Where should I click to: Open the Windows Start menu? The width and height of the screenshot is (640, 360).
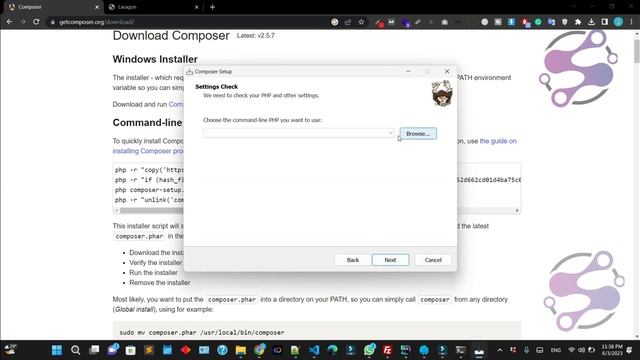coord(57,350)
